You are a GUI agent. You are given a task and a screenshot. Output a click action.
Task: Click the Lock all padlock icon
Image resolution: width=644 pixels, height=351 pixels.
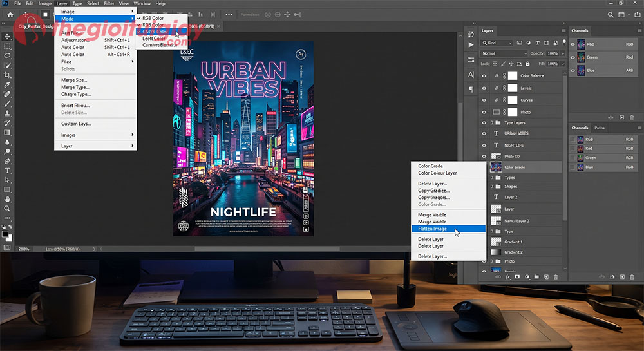click(528, 64)
